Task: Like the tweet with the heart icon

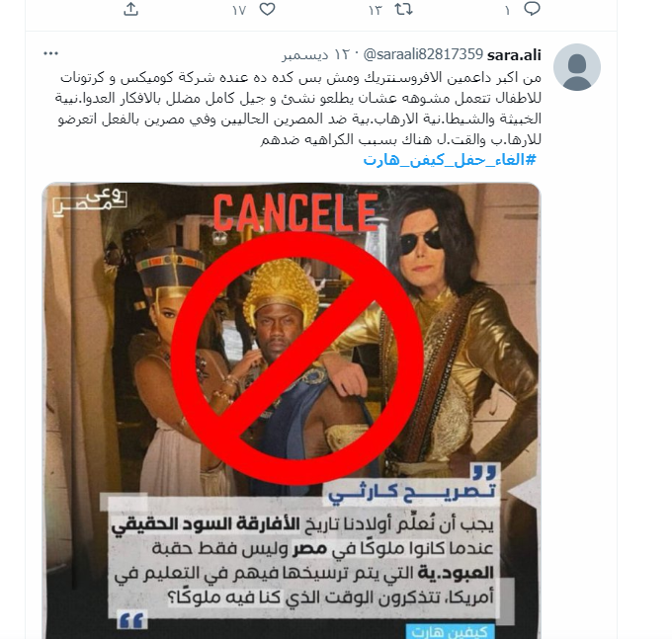Action: point(268,9)
